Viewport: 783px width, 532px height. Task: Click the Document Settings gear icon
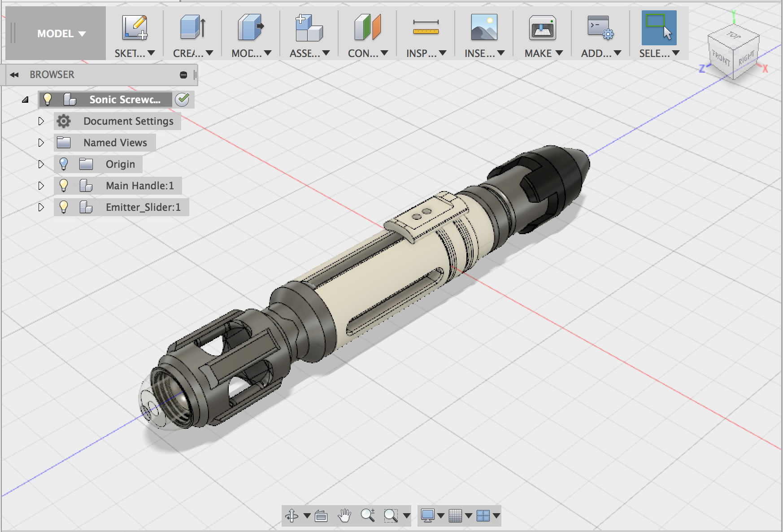(x=64, y=121)
